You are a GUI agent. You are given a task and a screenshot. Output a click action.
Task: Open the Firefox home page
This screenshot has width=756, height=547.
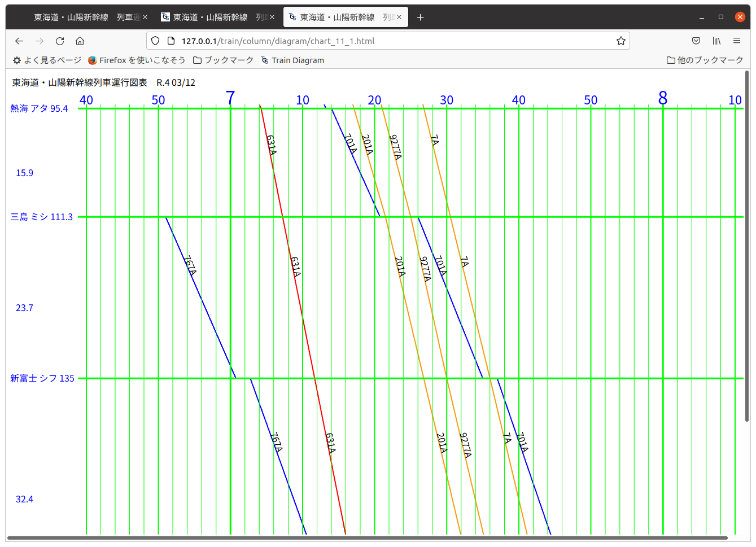[x=80, y=41]
